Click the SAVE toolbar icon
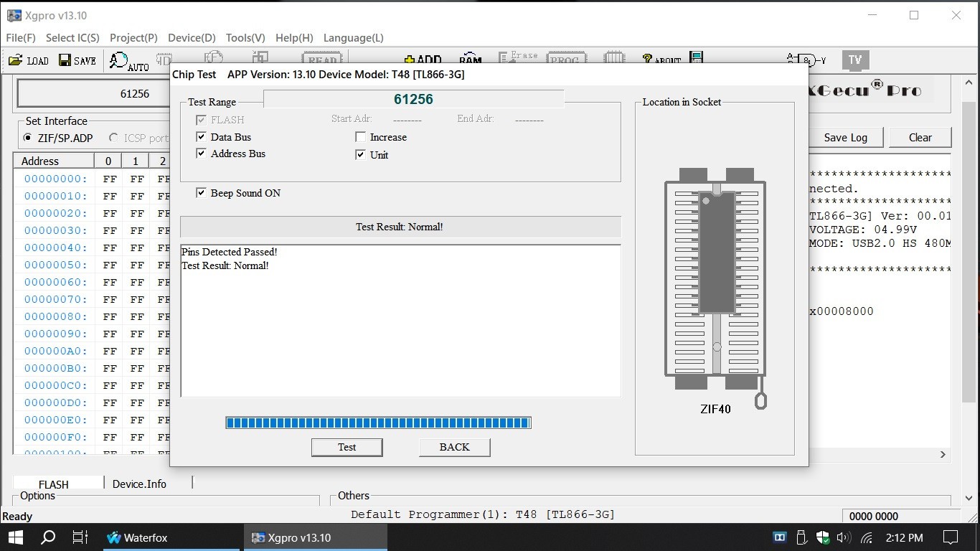The height and width of the screenshot is (551, 980). [77, 61]
